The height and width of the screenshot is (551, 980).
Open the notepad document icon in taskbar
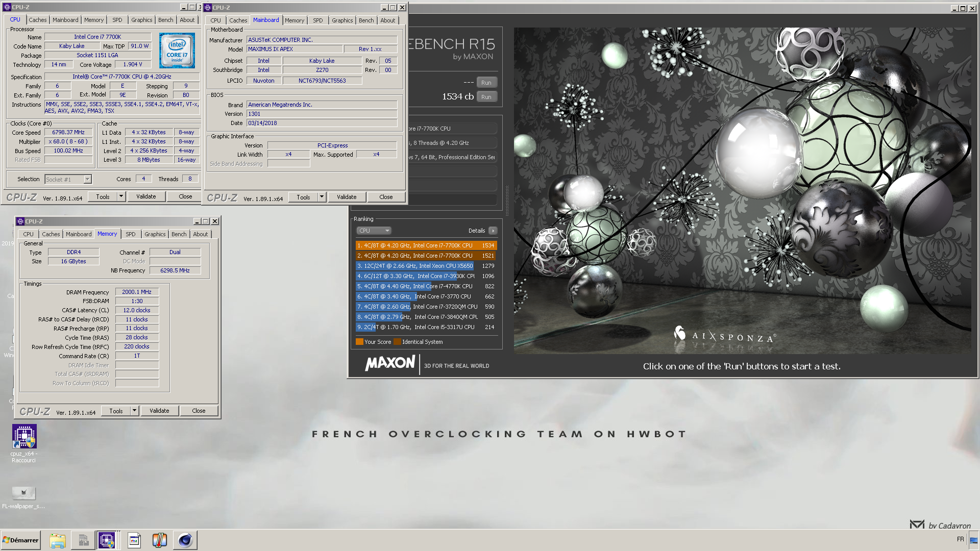tap(134, 540)
